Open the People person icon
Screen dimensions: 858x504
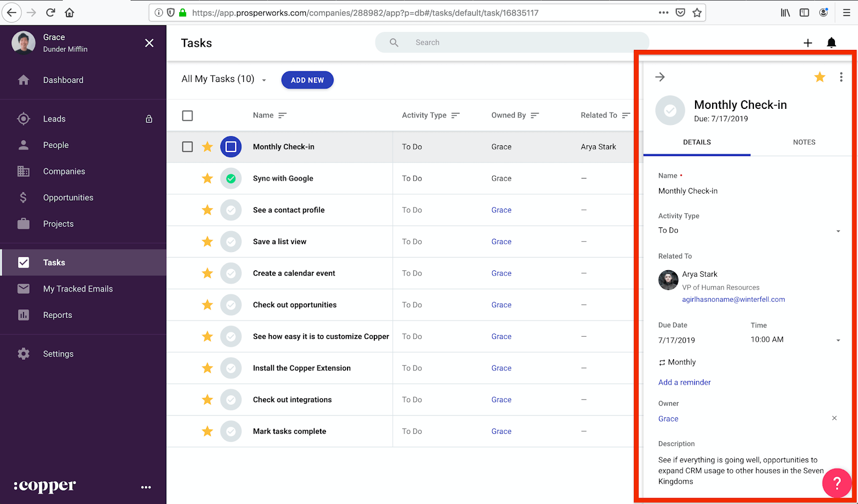click(x=23, y=145)
